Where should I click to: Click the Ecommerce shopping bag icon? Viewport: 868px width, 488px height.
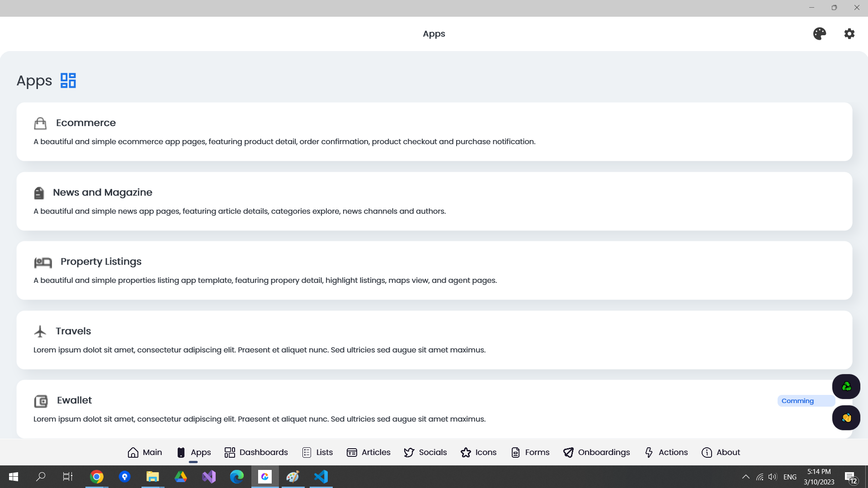[40, 123]
